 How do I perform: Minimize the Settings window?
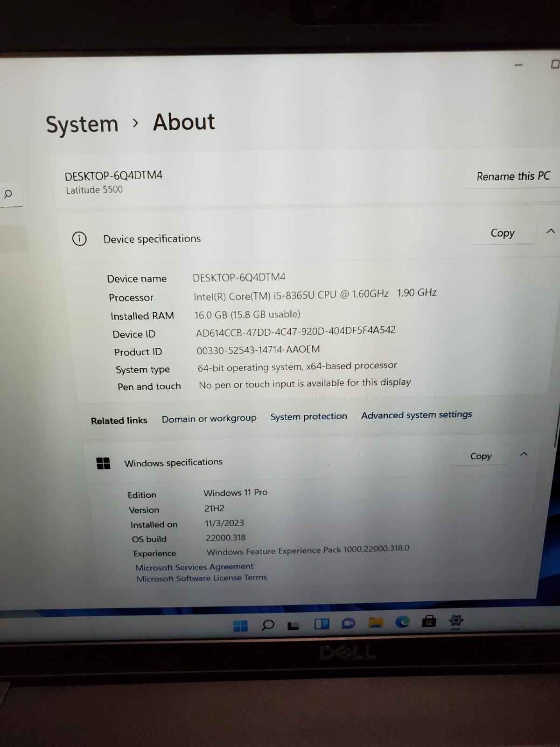518,65
